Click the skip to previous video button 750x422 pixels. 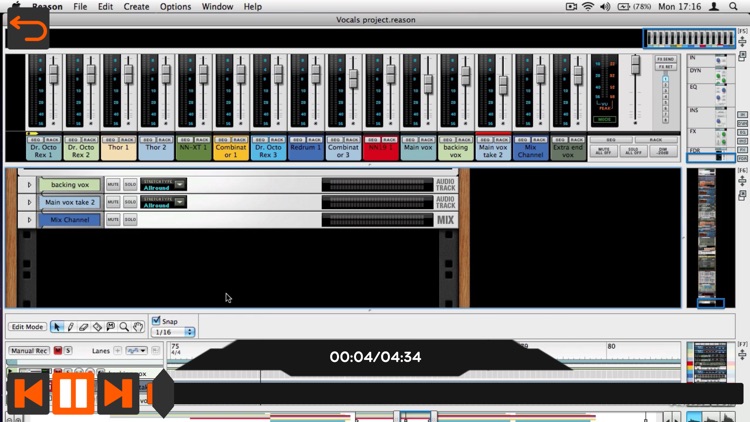[28, 393]
